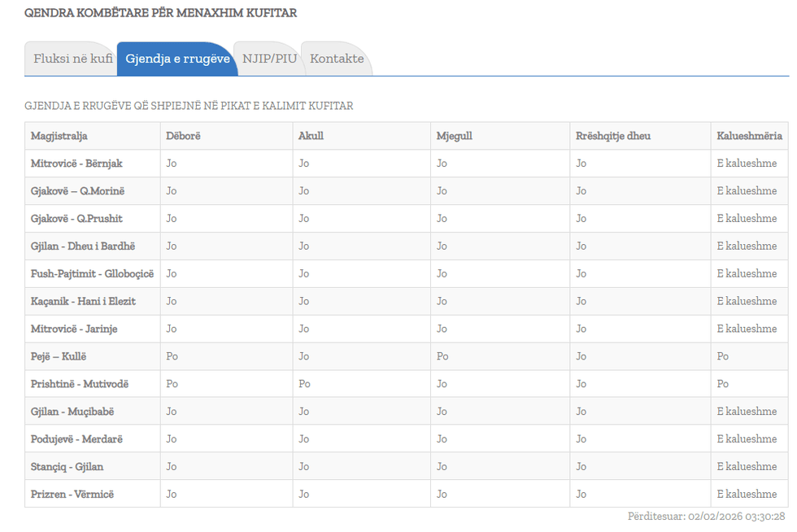This screenshot has height=532, width=797.
Task: Click the Prishtinë - Mutivodë road entry
Action: coord(80,384)
